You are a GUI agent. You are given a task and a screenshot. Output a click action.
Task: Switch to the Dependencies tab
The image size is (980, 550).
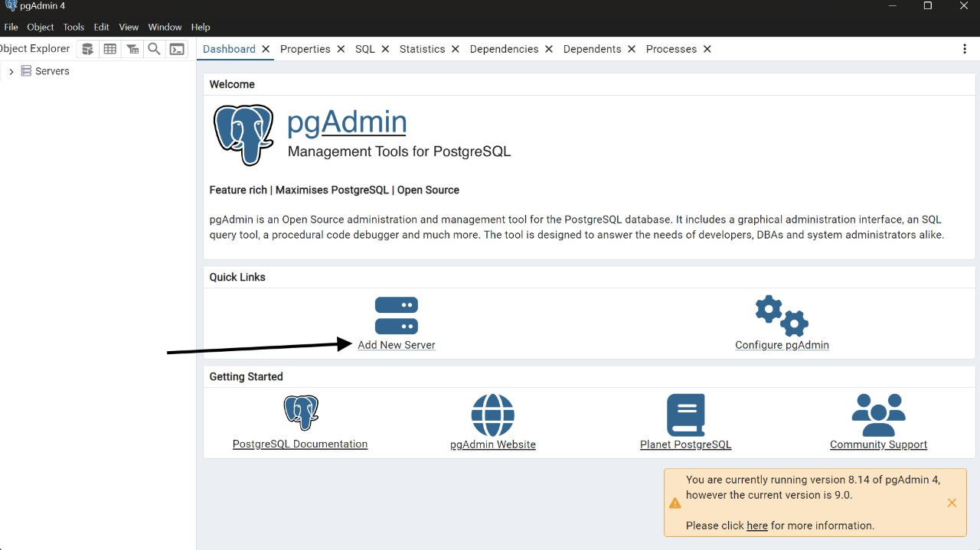(x=504, y=49)
